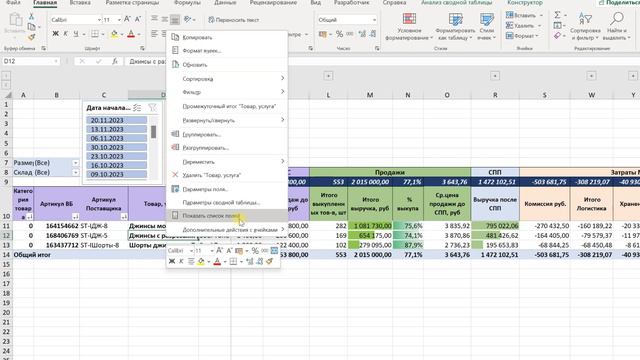Toggle slicer multi-select icon
Viewport: 640px width, 360px height.
pyautogui.click(x=138, y=108)
